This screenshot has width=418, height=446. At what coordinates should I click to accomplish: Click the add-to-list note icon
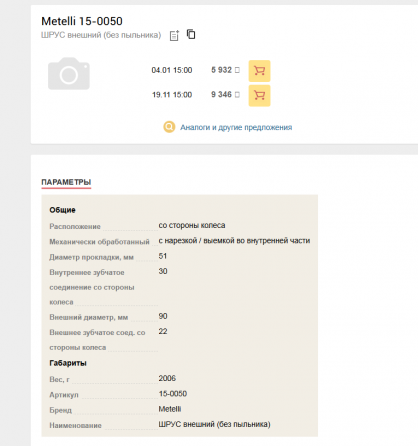(x=174, y=35)
